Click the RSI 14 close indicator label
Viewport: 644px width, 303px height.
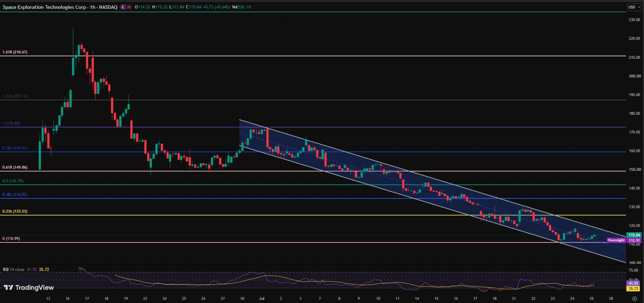pyautogui.click(x=14, y=270)
